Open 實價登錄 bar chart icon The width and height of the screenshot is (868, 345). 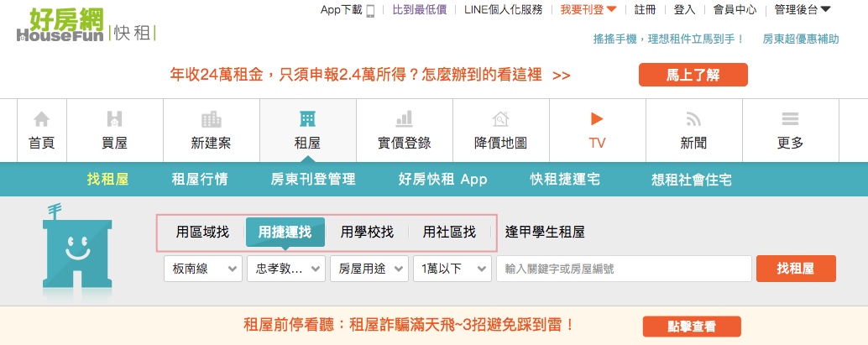(x=404, y=119)
